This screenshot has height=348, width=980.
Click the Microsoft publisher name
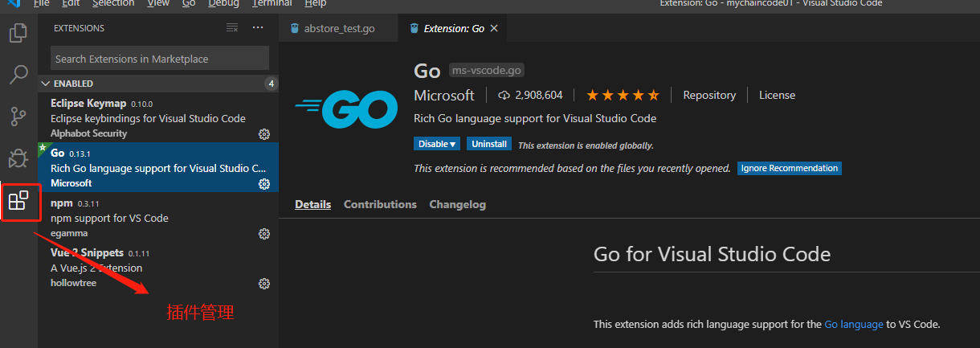[444, 95]
